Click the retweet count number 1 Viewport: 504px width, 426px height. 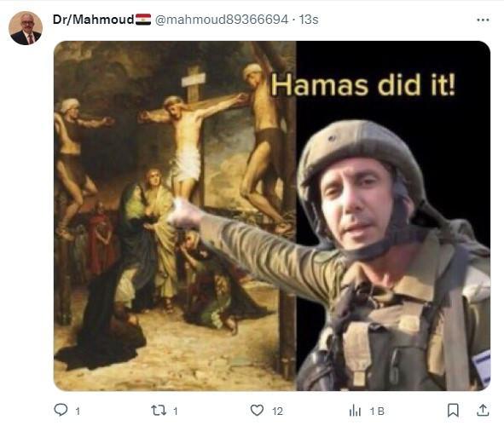176,412
